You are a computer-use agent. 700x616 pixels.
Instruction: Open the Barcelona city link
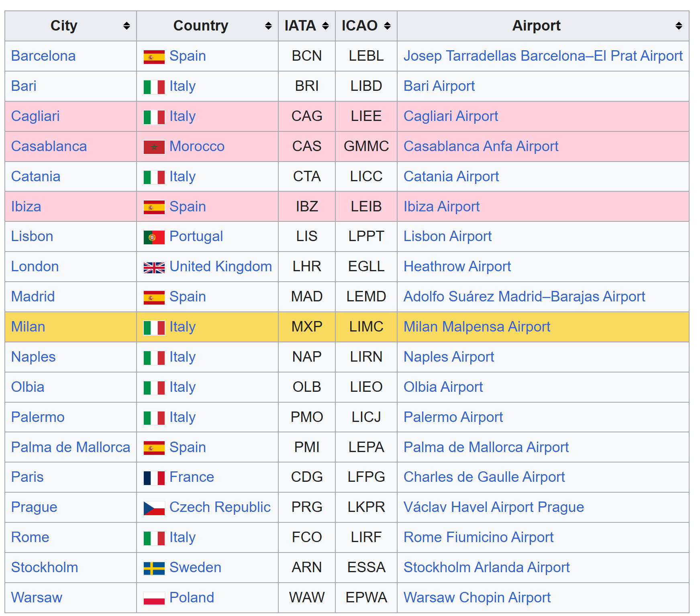pyautogui.click(x=43, y=56)
